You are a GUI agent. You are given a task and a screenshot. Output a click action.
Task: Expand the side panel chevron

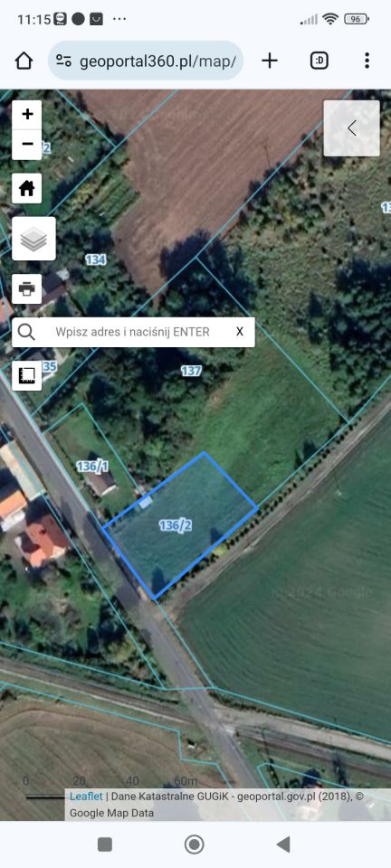pyautogui.click(x=352, y=127)
